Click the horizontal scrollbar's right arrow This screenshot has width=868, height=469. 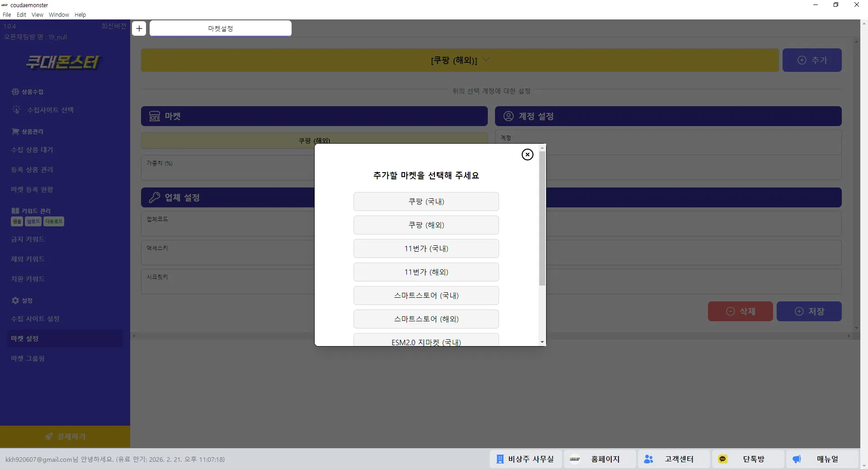tap(849, 336)
